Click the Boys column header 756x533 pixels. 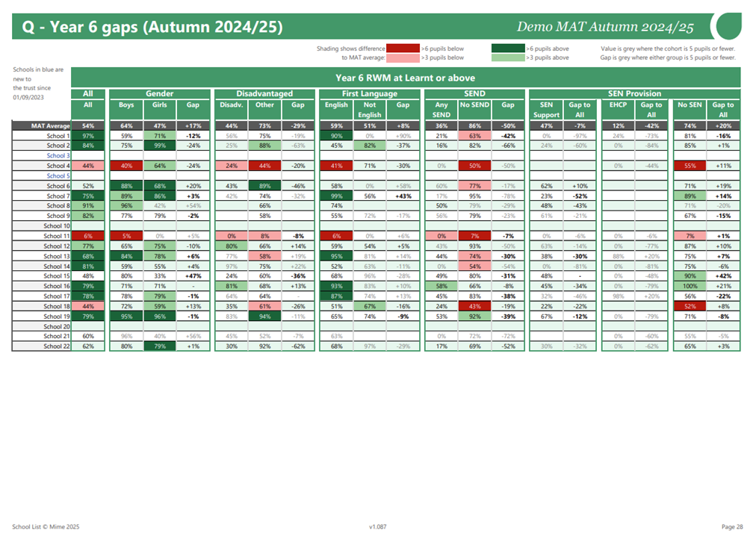pyautogui.click(x=126, y=105)
